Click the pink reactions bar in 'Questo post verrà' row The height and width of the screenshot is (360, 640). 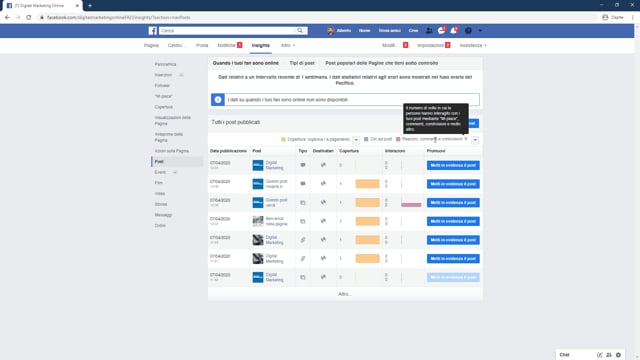(411, 205)
